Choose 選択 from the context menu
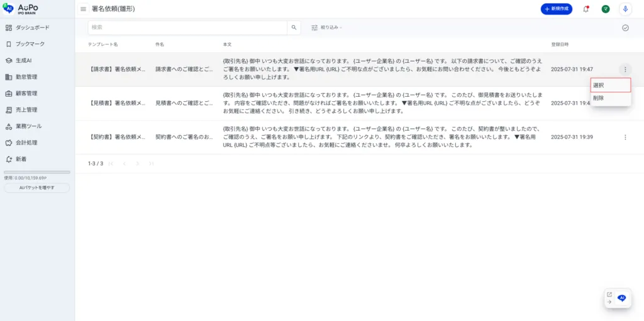Image resolution: width=644 pixels, height=321 pixels. click(610, 85)
